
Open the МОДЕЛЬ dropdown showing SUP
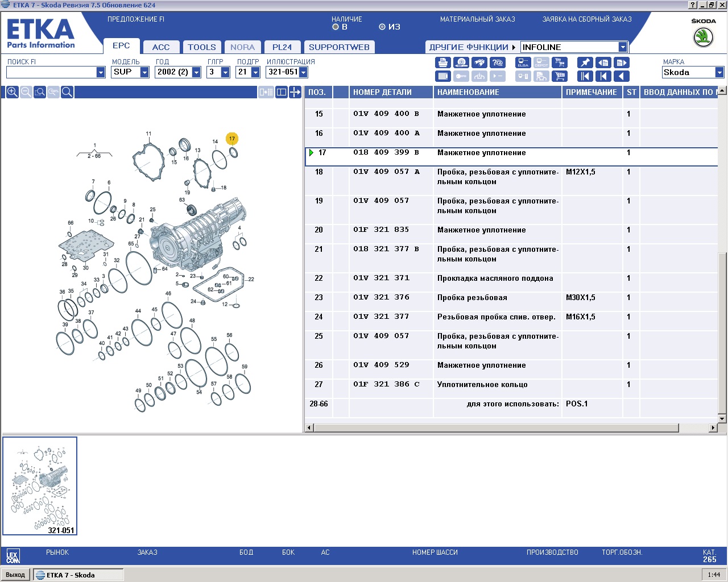point(144,72)
